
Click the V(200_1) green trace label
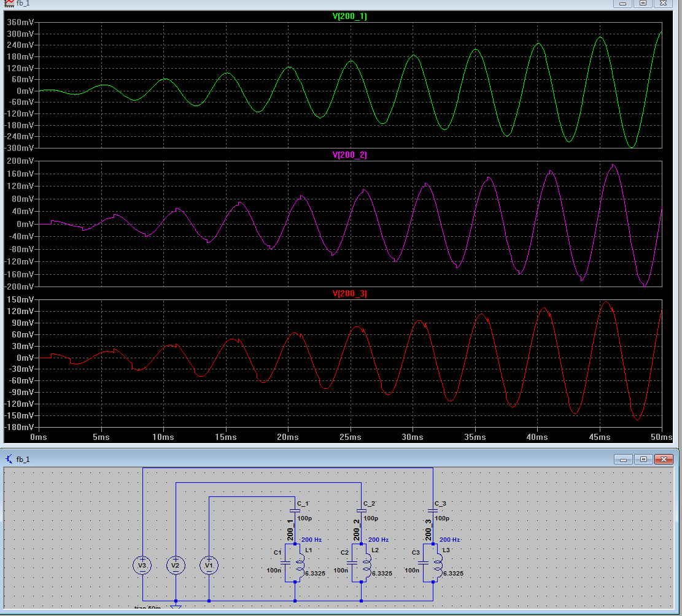click(350, 16)
